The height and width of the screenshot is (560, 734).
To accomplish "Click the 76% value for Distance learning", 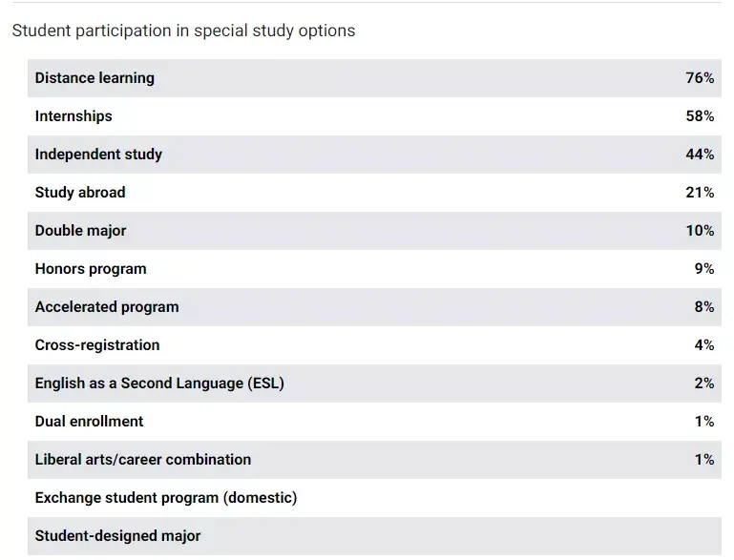I will [700, 78].
